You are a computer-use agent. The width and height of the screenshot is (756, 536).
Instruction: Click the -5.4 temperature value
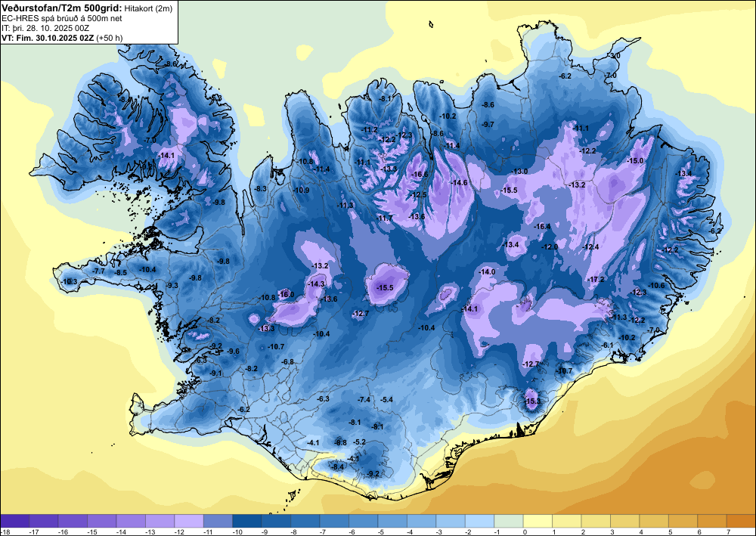click(x=386, y=400)
